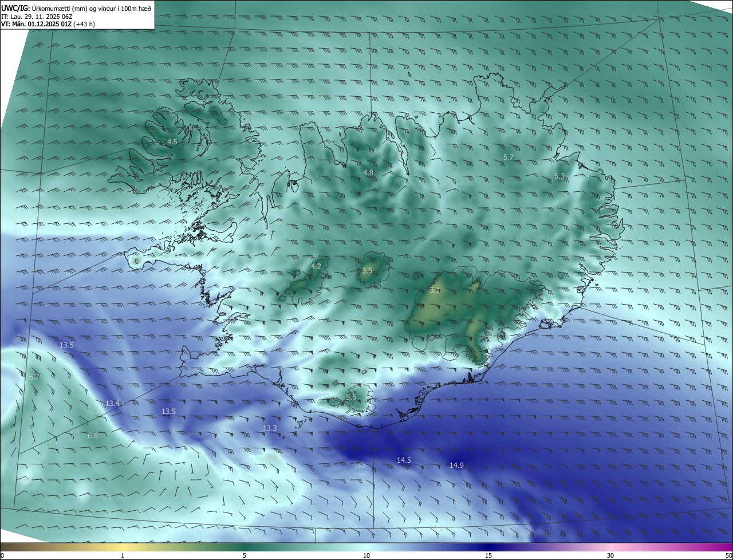Click the 3.5 value on the central glacier

[x=368, y=270]
